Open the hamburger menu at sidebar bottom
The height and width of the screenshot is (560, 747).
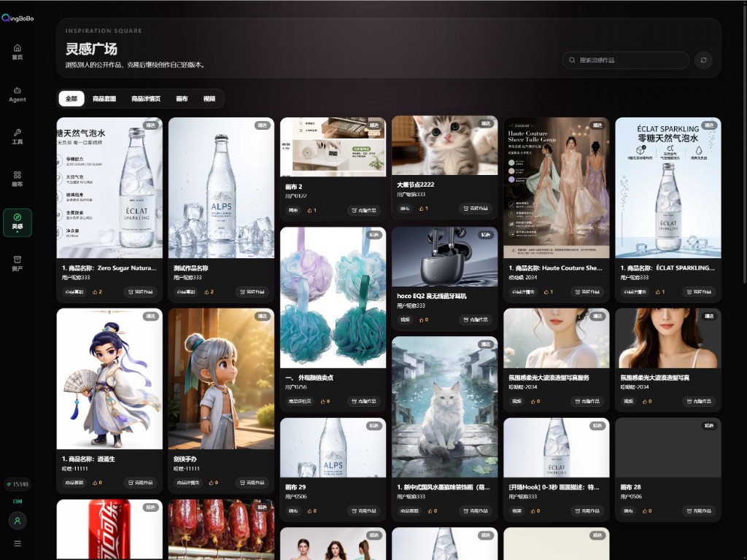[x=18, y=543]
